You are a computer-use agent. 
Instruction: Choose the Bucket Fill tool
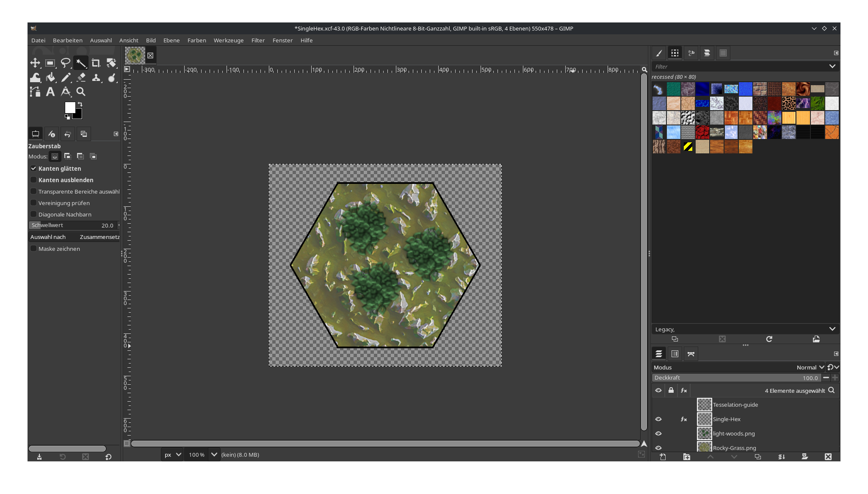pos(50,78)
